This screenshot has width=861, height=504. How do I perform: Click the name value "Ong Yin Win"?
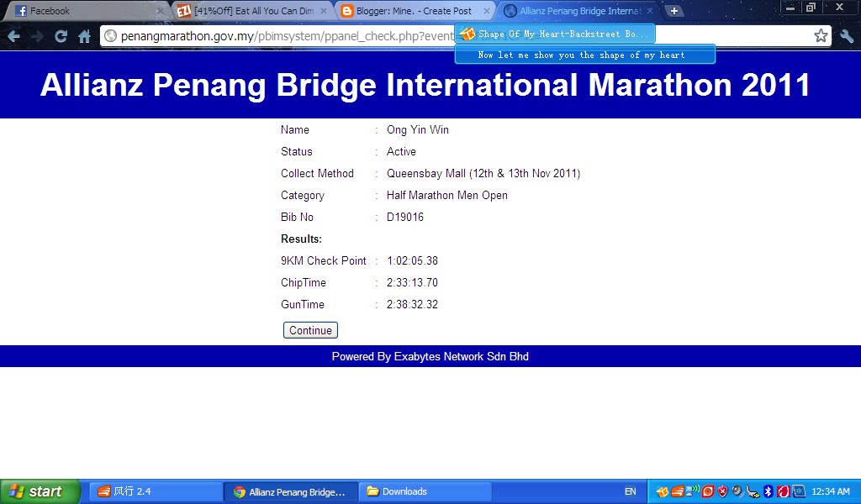click(x=417, y=130)
